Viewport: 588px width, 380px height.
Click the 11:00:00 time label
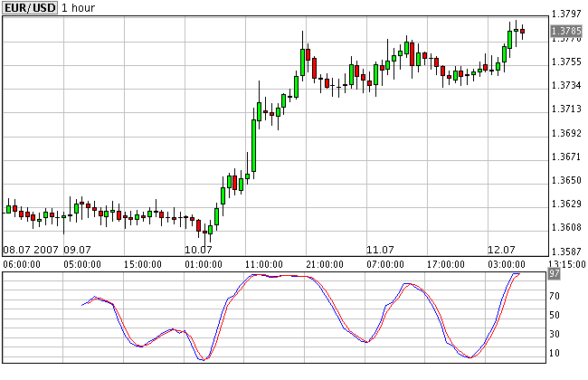coord(264,264)
